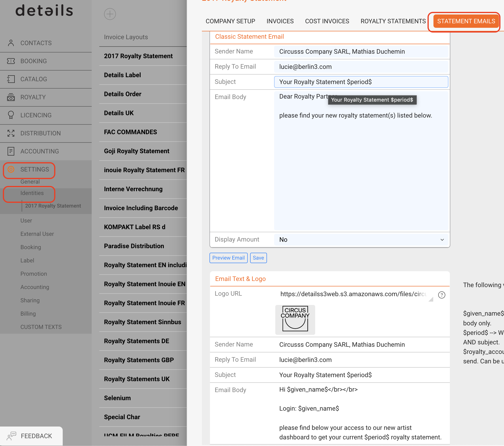Open Accounting via the document icon

[x=11, y=151]
